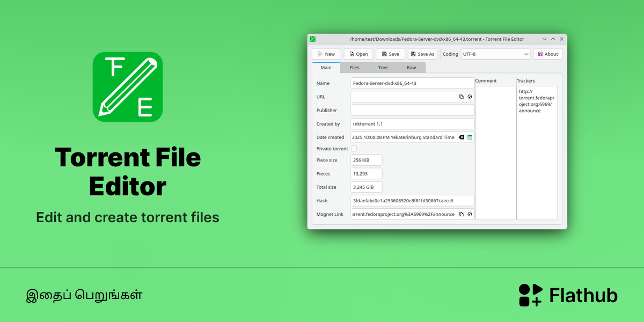Expand the Coding UTF-8 dropdown
The width and height of the screenshot is (644, 322).
point(495,54)
